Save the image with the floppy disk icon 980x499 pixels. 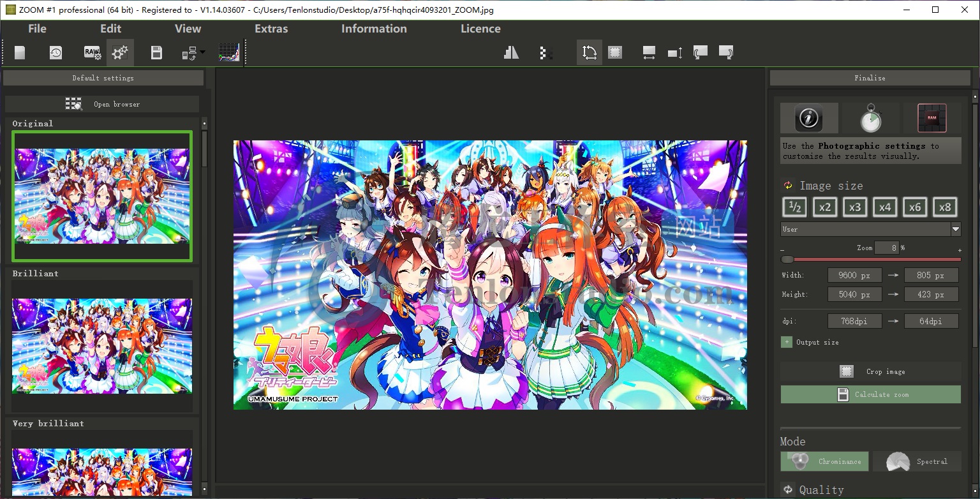click(x=156, y=52)
